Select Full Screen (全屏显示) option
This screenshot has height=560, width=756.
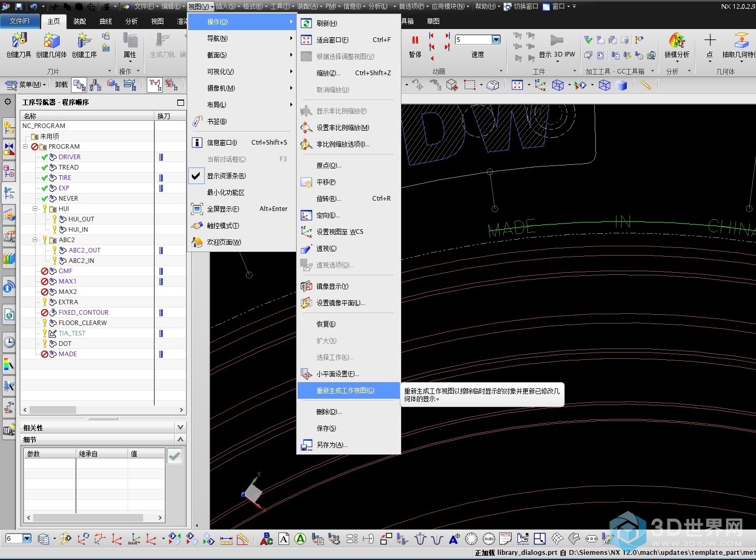point(242,209)
